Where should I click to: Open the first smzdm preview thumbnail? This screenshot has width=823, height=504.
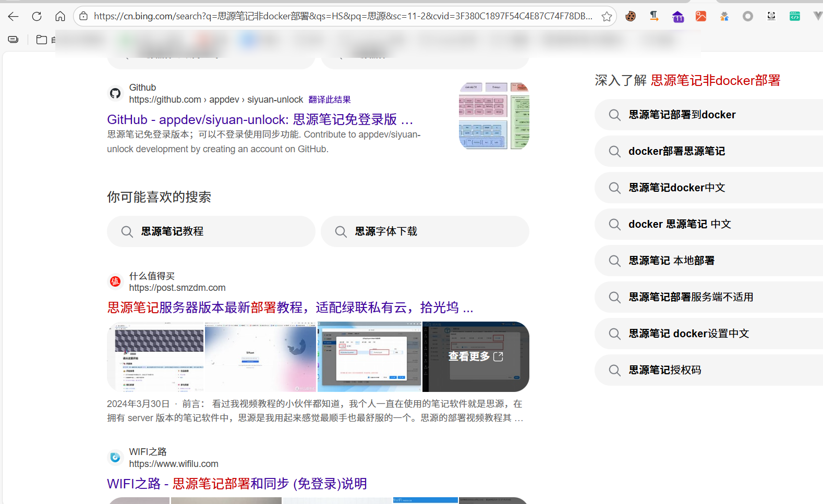155,357
